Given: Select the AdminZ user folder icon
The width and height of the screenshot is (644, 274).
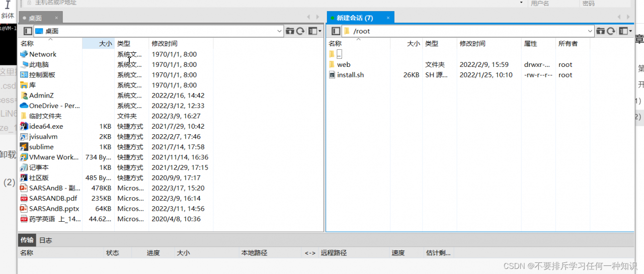Looking at the screenshot, I should (24, 96).
